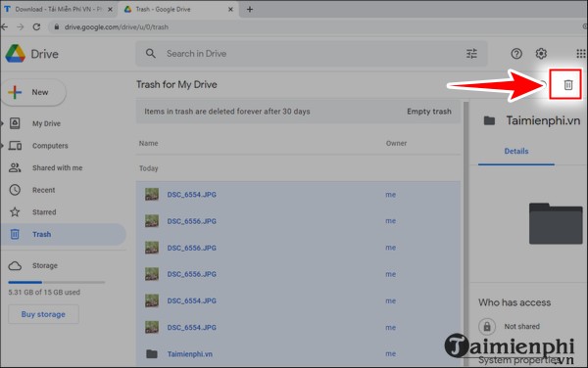Screen dimensions: 588x368
Task: Show search options filter icon
Action: [x=471, y=54]
